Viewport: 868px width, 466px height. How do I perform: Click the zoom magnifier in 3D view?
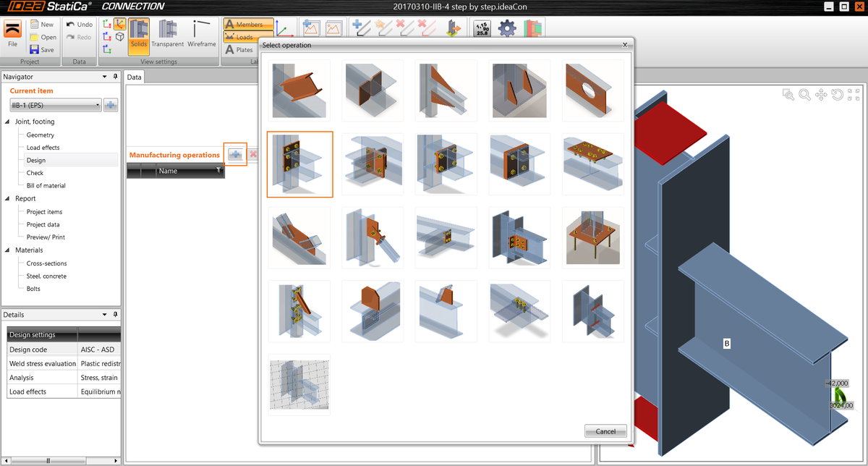pos(804,95)
